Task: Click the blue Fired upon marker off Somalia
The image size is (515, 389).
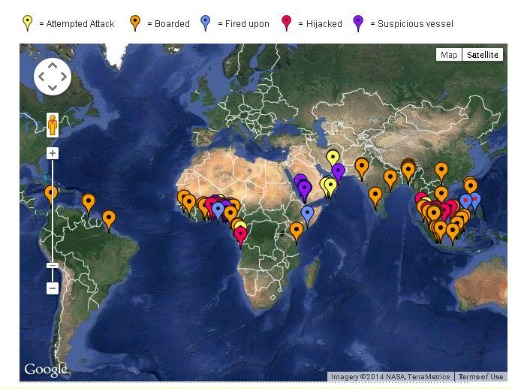Action: pyautogui.click(x=307, y=215)
